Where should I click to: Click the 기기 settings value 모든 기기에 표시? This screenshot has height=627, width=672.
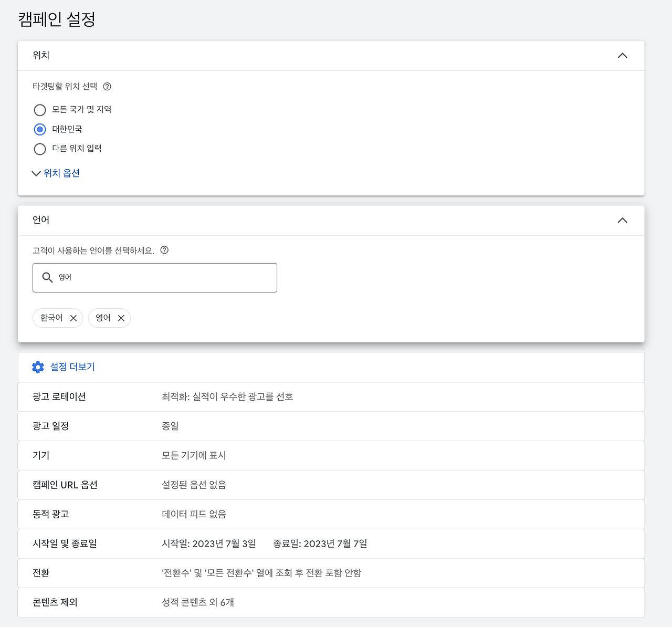point(194,455)
